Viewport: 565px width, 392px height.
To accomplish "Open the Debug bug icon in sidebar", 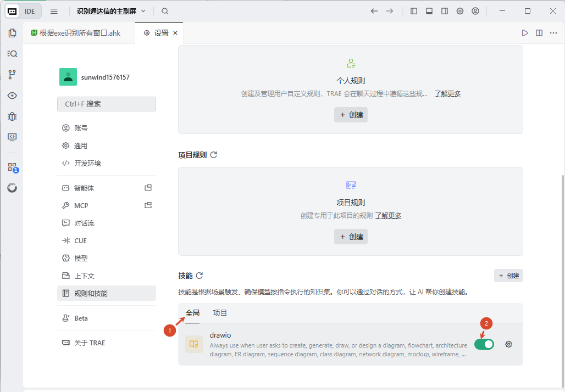I will pos(12,116).
